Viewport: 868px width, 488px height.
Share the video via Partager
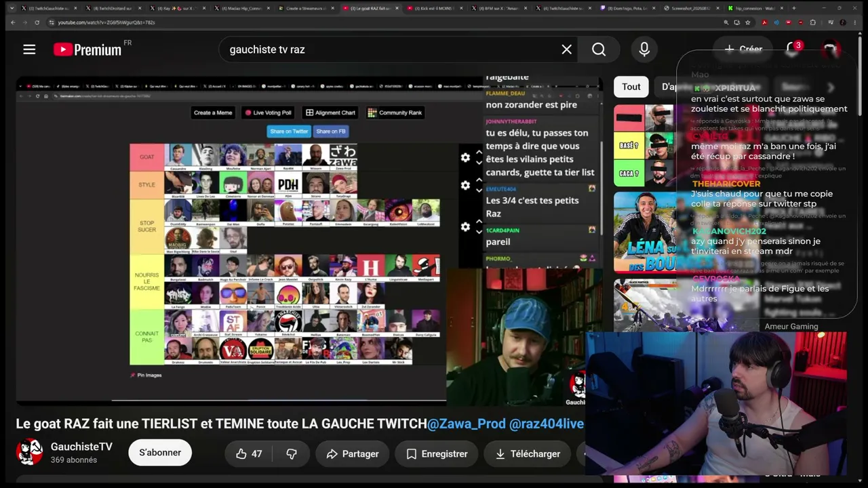tap(353, 454)
